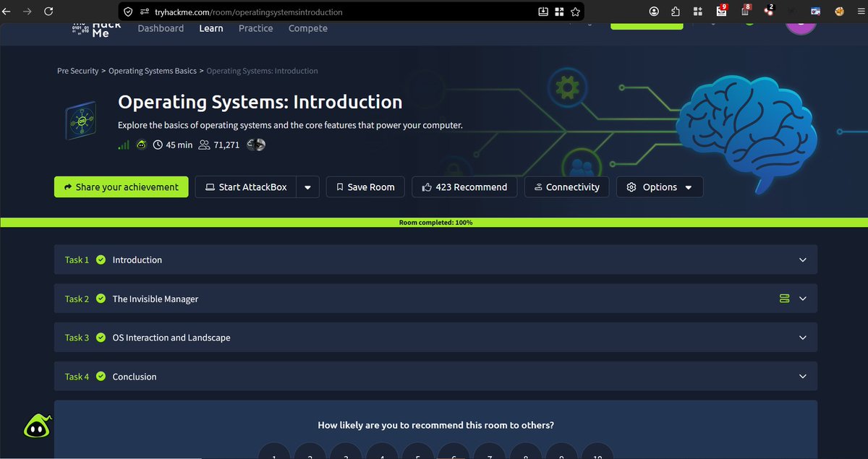Open site permissions icon in address bar
Viewport: 868px width, 459px height.
pyautogui.click(x=144, y=12)
